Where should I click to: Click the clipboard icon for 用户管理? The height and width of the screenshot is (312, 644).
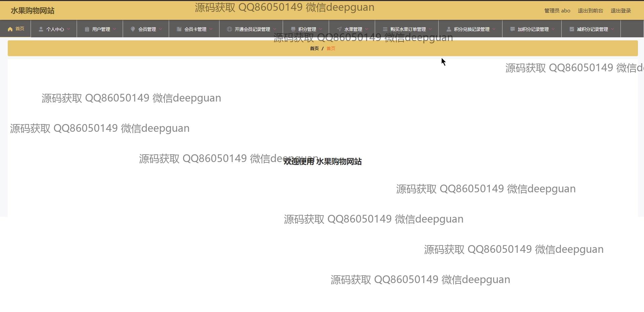87,29
